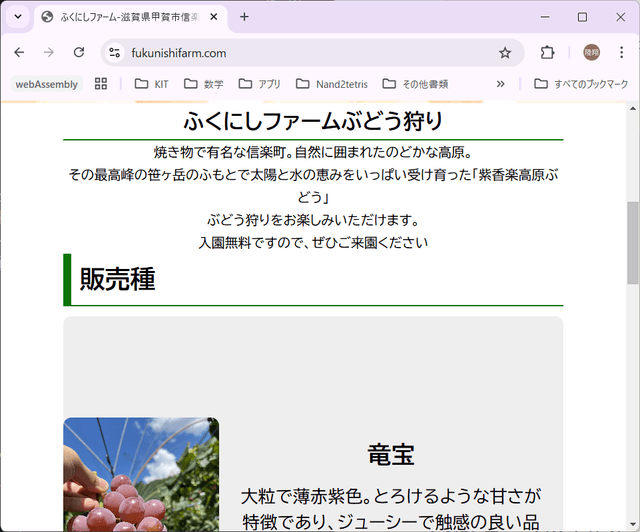Click the 入園無料ですので text line
The width and height of the screenshot is (640, 532).
(x=313, y=243)
